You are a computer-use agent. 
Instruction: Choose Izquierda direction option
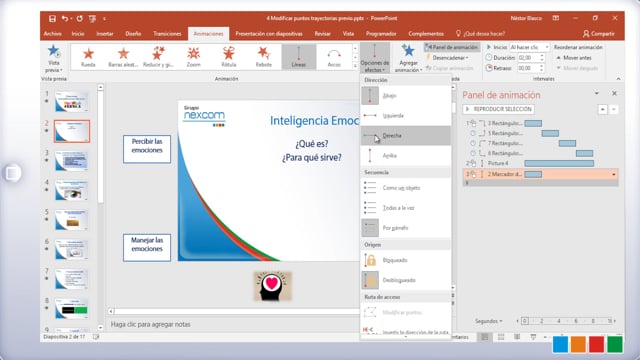tap(406, 116)
